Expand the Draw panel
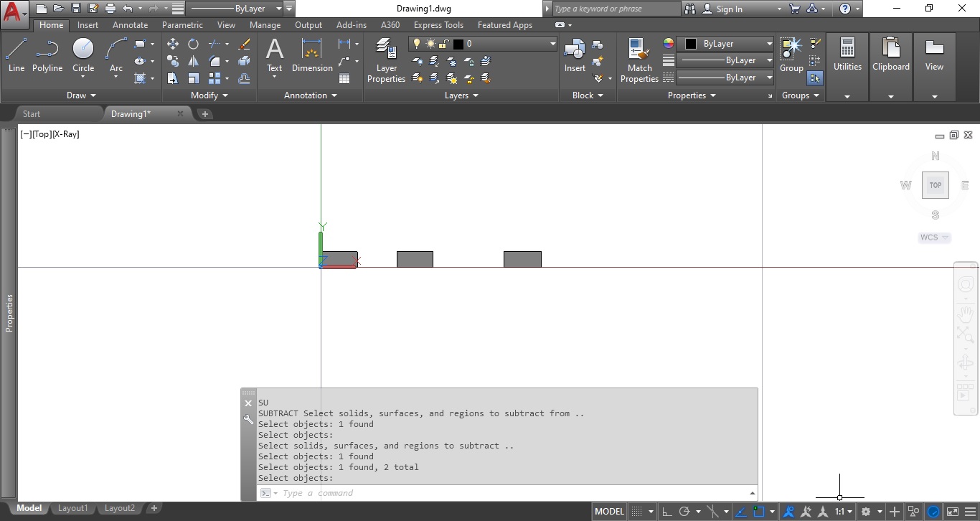 point(81,95)
